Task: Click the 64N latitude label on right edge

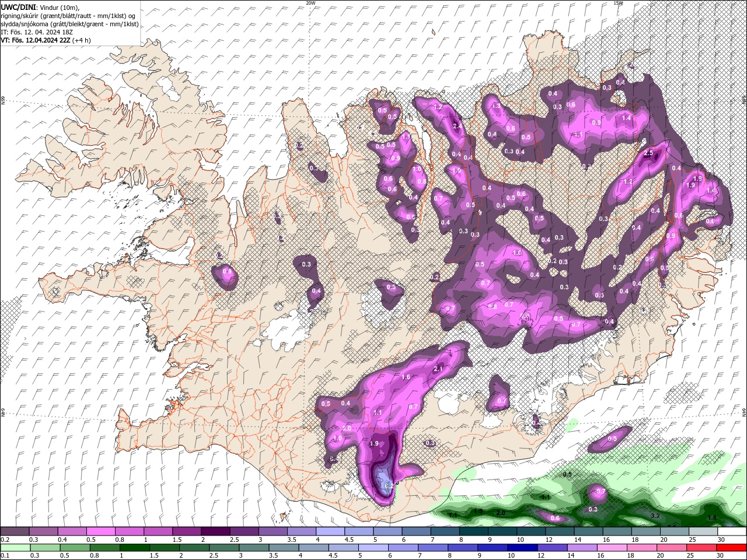Action: pyautogui.click(x=744, y=412)
